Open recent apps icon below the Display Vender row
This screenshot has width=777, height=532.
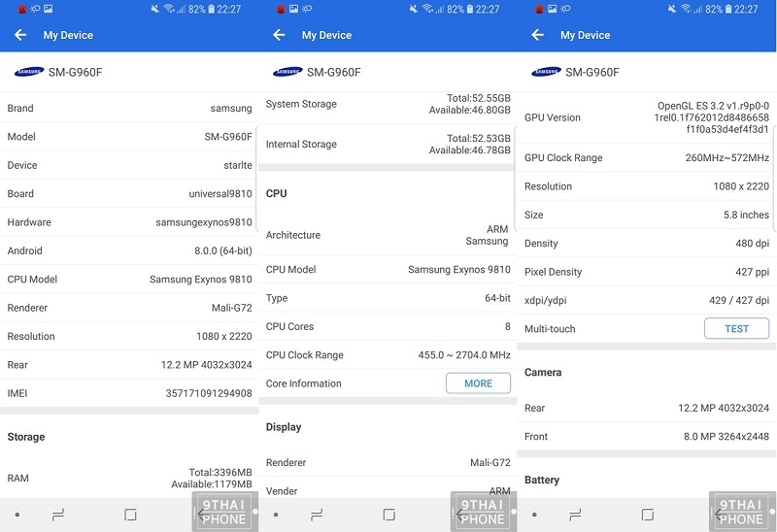[317, 515]
